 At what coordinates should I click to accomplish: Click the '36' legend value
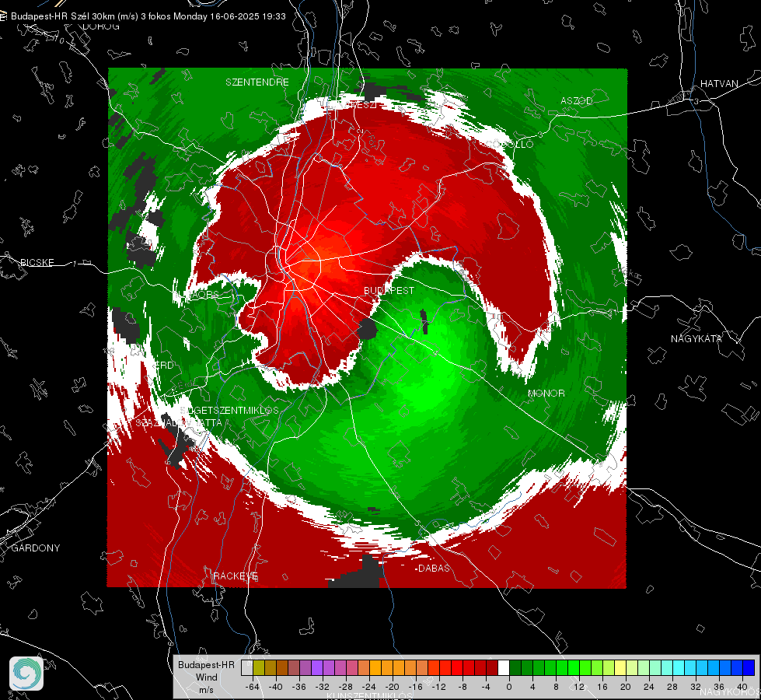[x=719, y=687]
